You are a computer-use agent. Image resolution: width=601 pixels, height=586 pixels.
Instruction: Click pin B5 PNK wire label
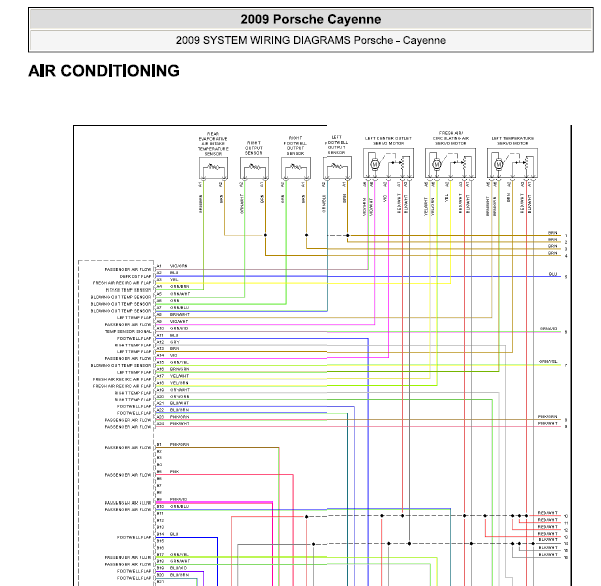coord(174,472)
